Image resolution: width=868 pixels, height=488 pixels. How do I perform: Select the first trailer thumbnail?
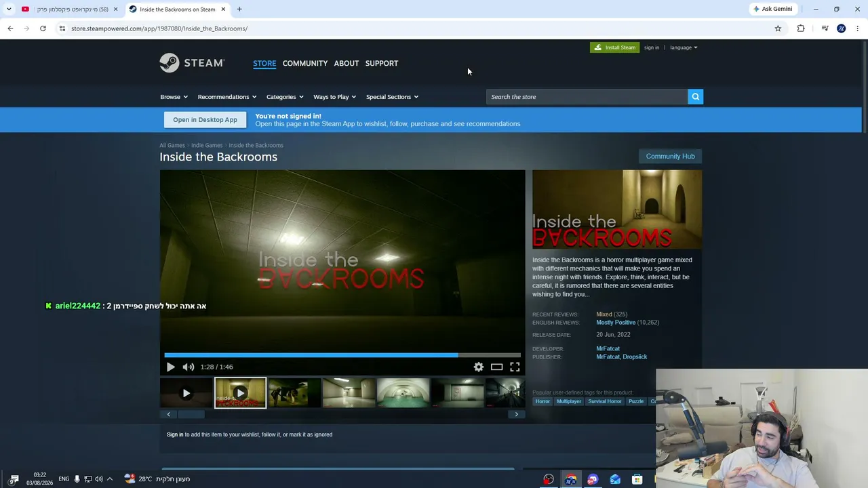(x=186, y=393)
